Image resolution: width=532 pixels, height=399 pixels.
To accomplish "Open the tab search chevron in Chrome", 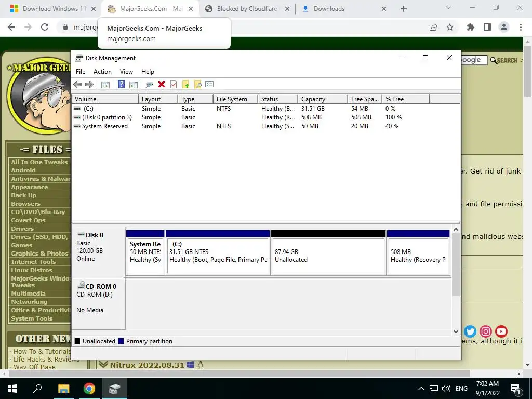I will (448, 7).
